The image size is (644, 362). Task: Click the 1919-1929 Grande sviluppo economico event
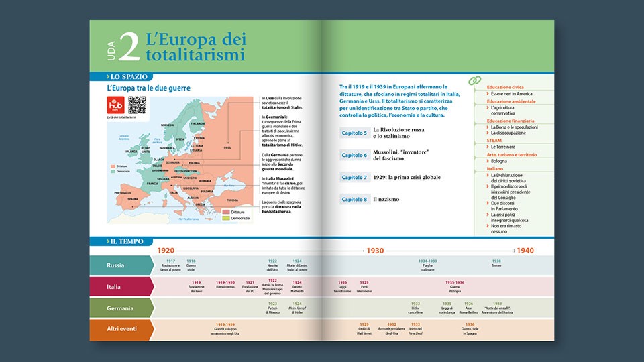pos(225,329)
